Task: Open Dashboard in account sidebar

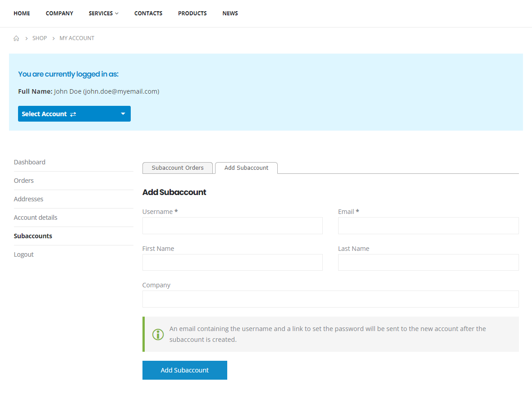Action: coord(29,162)
